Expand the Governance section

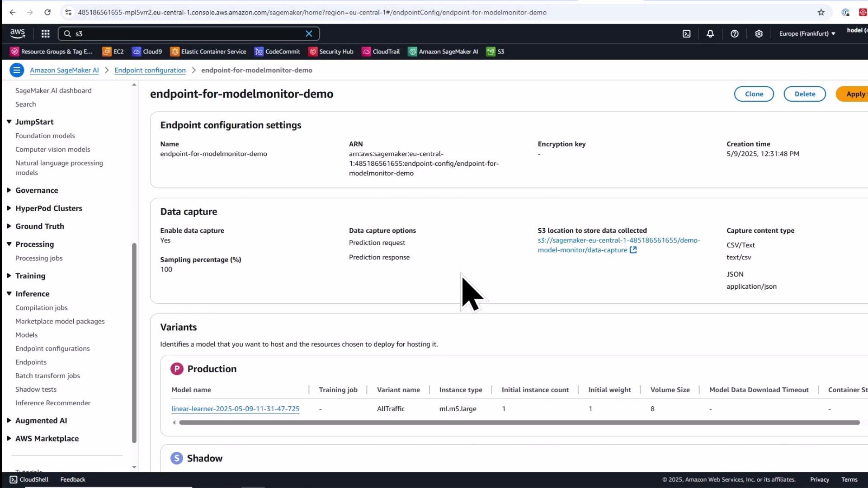[x=9, y=190]
